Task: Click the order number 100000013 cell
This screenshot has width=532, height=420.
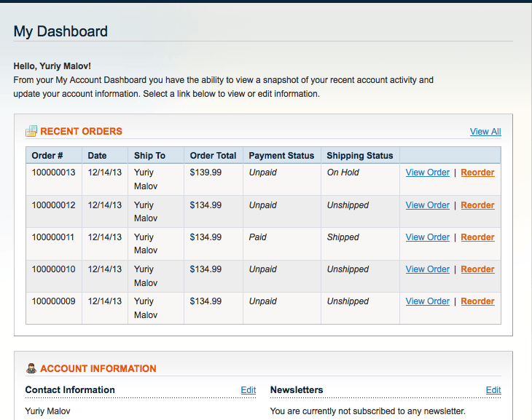Action: (x=53, y=173)
